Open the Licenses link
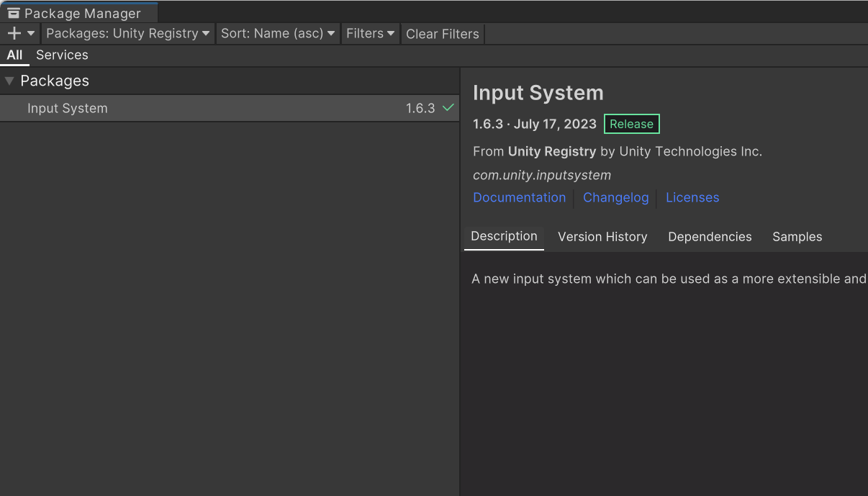 692,197
